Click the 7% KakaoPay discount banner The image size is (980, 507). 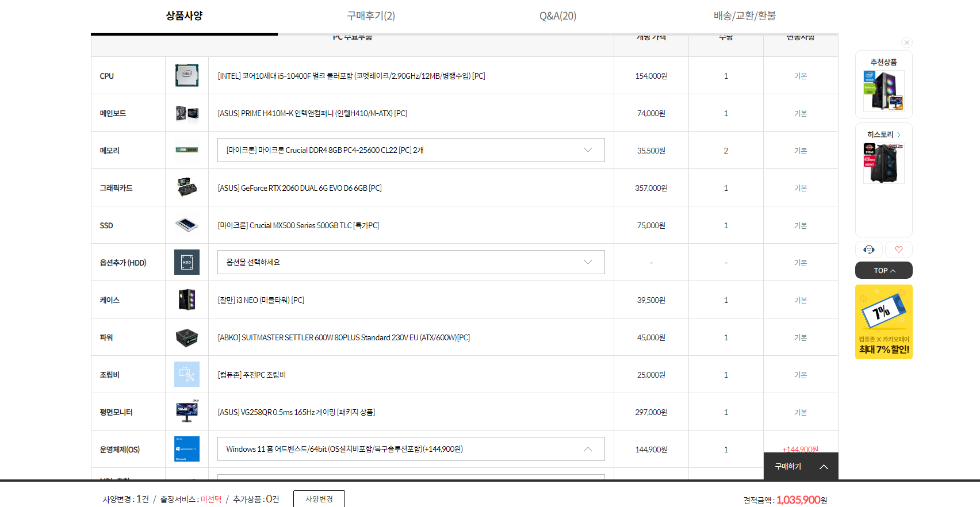884,322
